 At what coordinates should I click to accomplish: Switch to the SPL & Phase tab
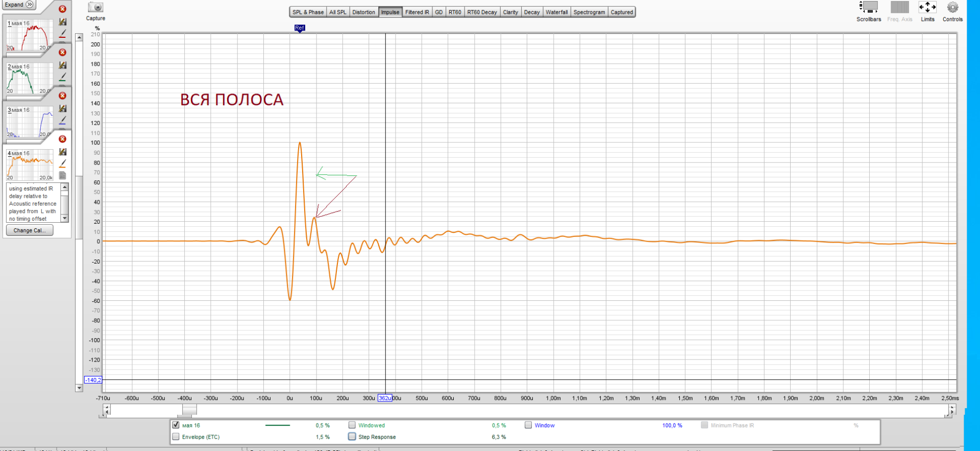[x=308, y=12]
